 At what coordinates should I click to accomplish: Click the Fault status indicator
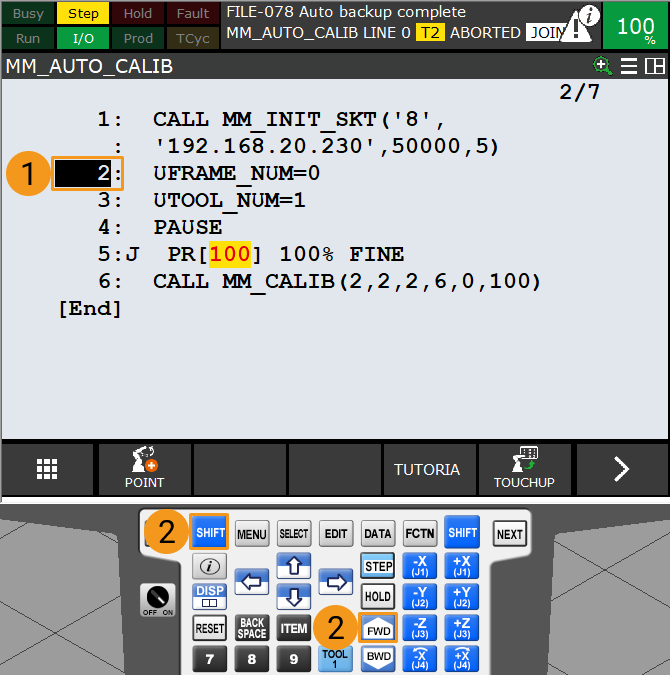193,13
